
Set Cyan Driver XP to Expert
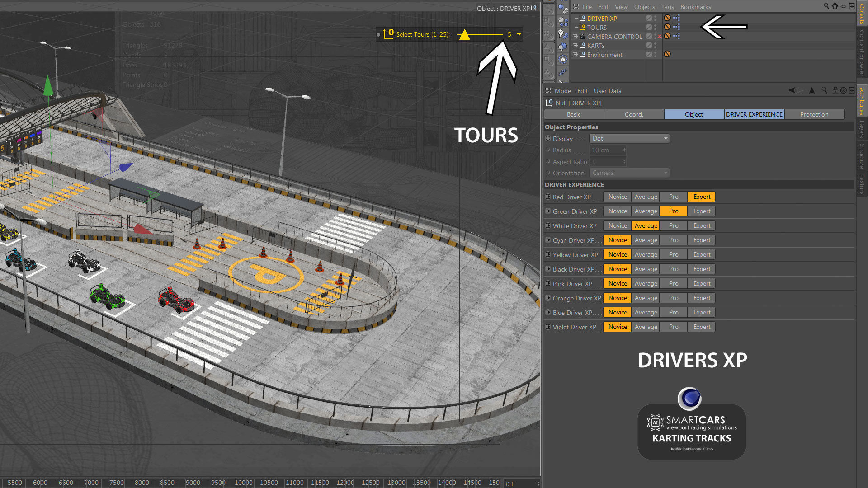(702, 240)
